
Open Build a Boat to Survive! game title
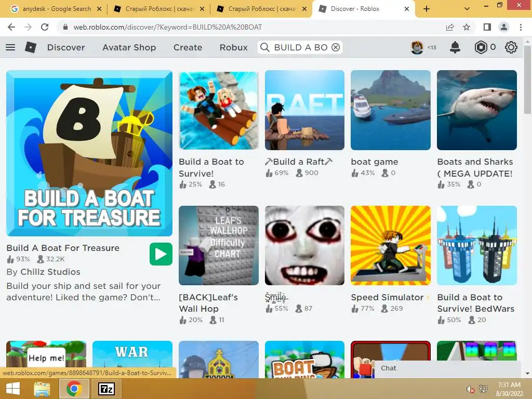click(x=211, y=168)
